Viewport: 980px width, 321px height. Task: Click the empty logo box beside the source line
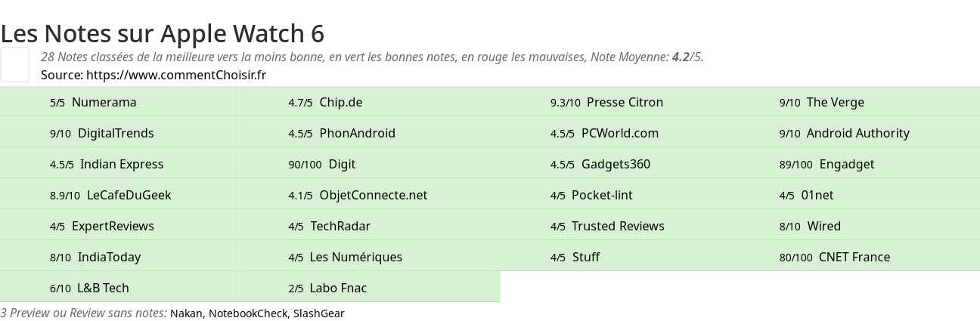coord(14,64)
